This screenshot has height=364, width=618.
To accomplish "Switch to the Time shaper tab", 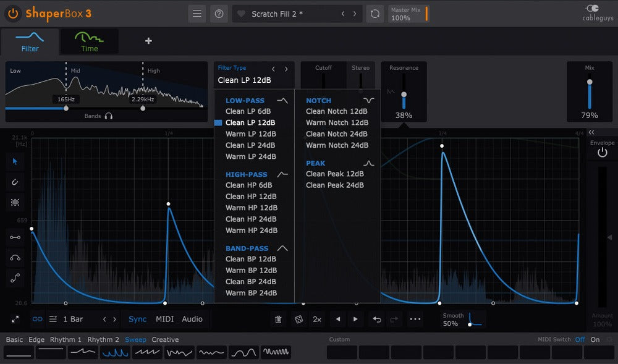I will tap(90, 41).
